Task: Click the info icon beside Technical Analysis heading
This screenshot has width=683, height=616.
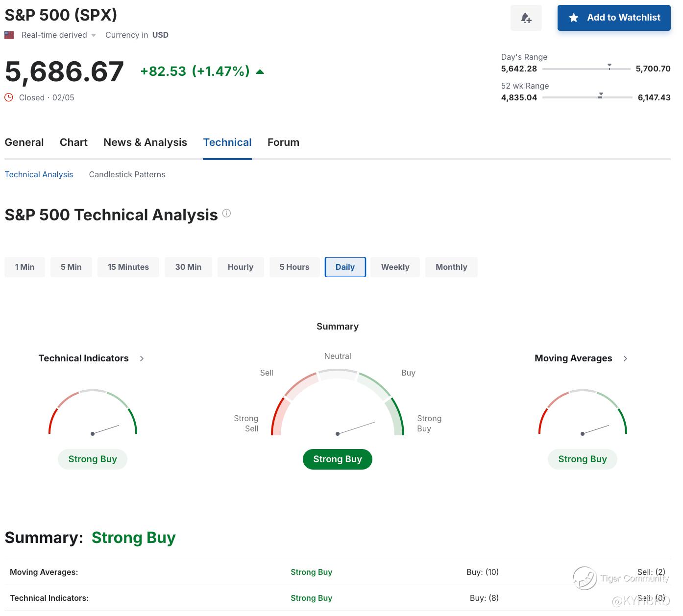Action: pos(226,213)
